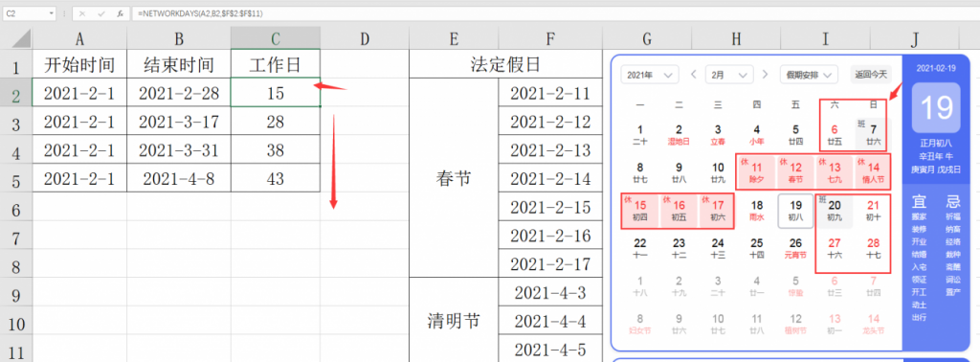980x362 pixels.
Task: Open the 2021年 year dropdown
Action: click(x=650, y=75)
